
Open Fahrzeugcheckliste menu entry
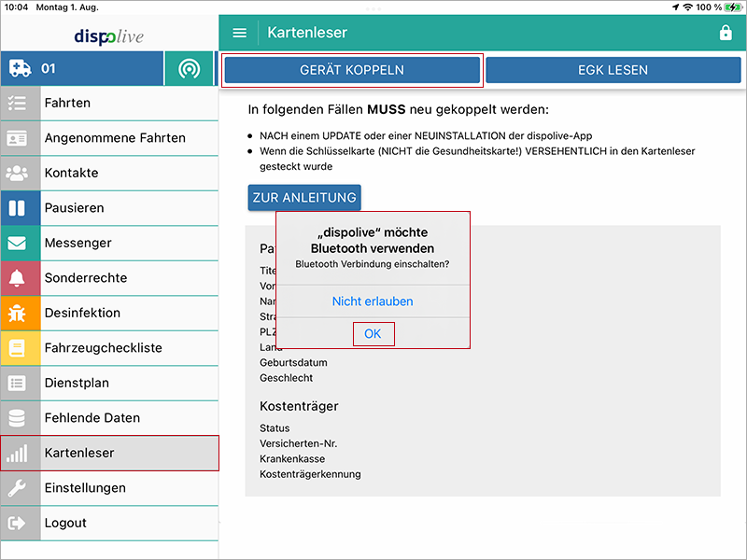click(109, 348)
